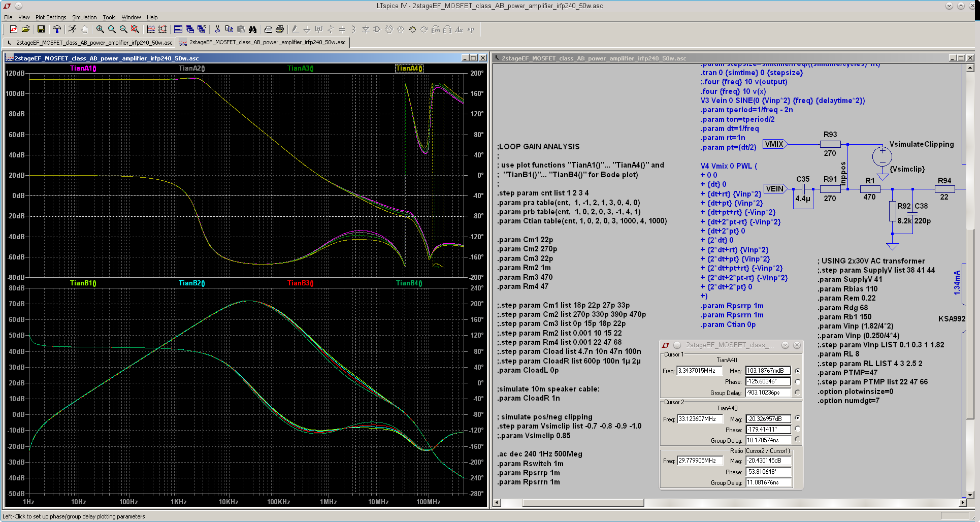
Task: Open Find with the binoculars icon
Action: 252,29
